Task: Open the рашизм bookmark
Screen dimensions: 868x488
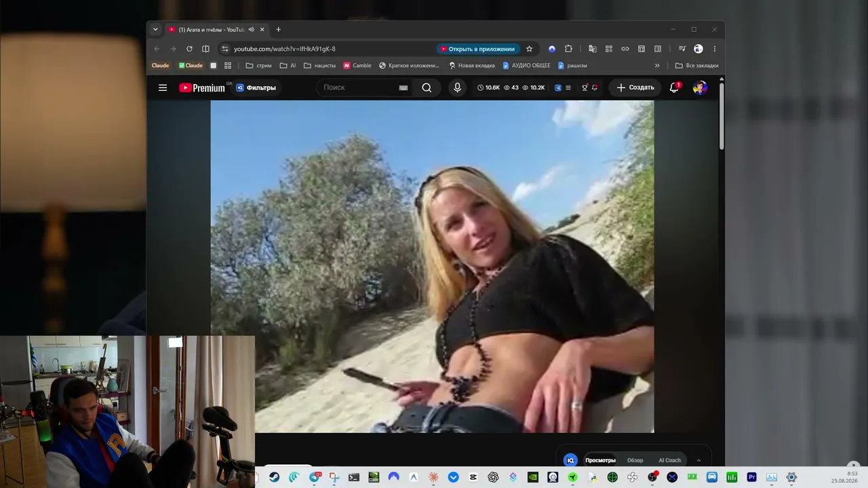Action: [572, 66]
